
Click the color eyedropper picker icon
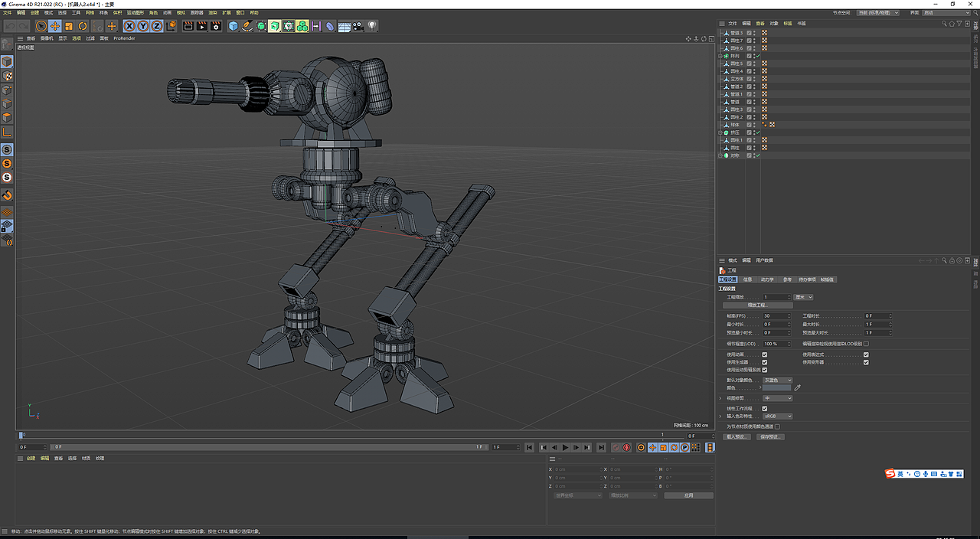click(x=797, y=388)
